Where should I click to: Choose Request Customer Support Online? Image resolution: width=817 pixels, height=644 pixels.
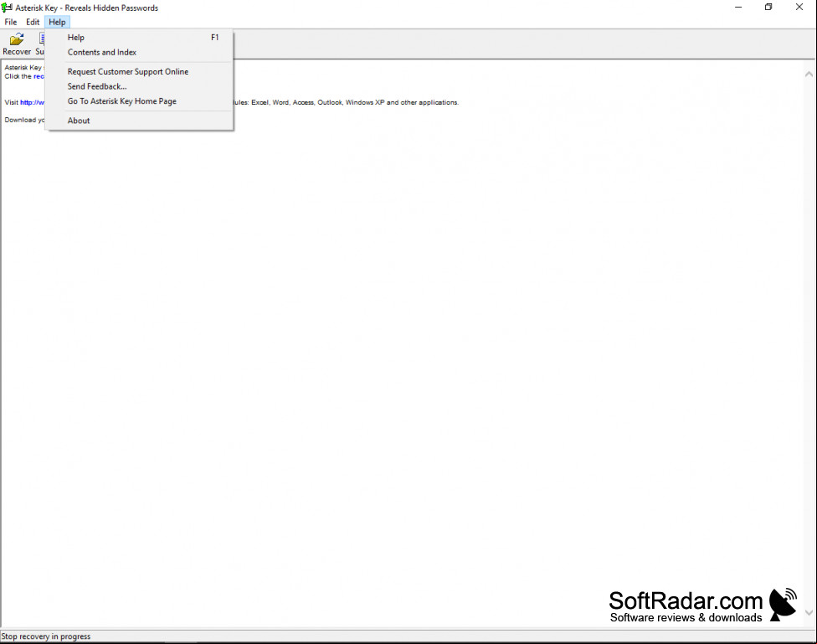coord(139,71)
